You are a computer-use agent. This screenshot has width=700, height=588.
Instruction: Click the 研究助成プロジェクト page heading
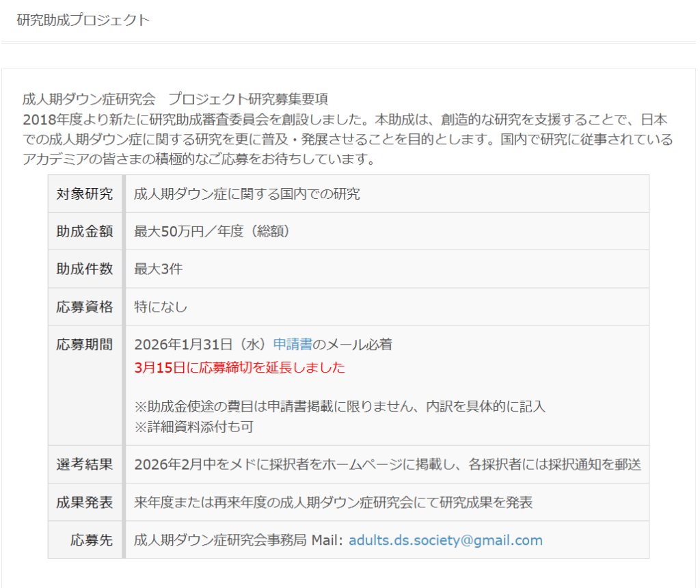tap(83, 20)
